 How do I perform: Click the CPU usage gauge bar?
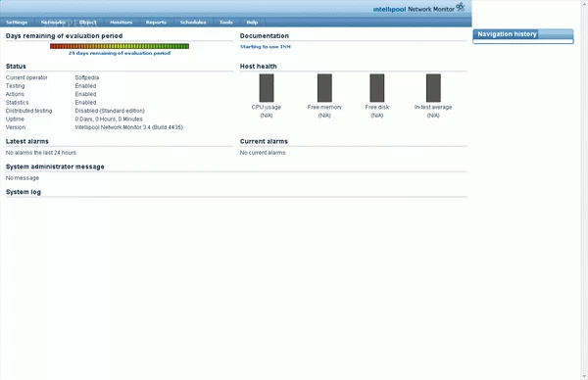click(x=267, y=88)
